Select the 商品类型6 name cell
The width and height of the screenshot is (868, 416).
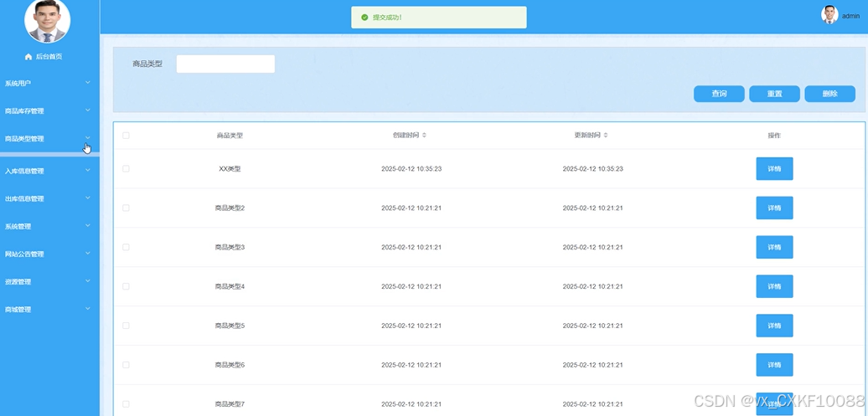pyautogui.click(x=230, y=365)
